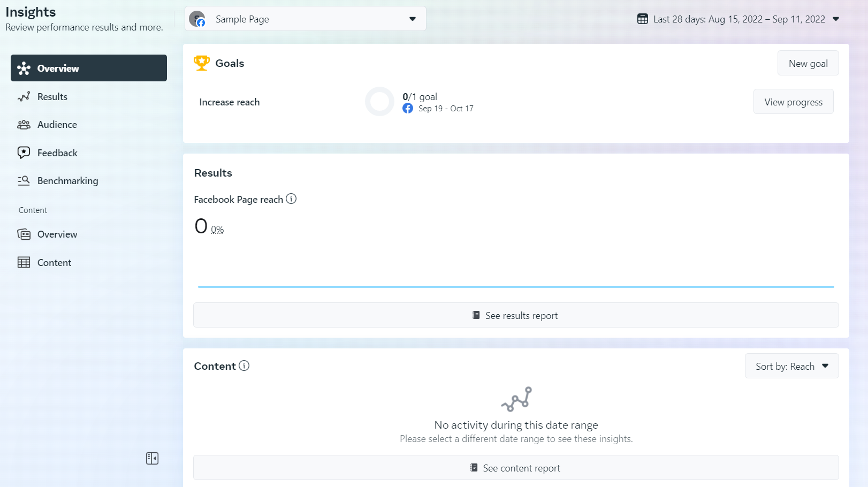Click the info icon beside Content heading
The width and height of the screenshot is (868, 487).
244,366
